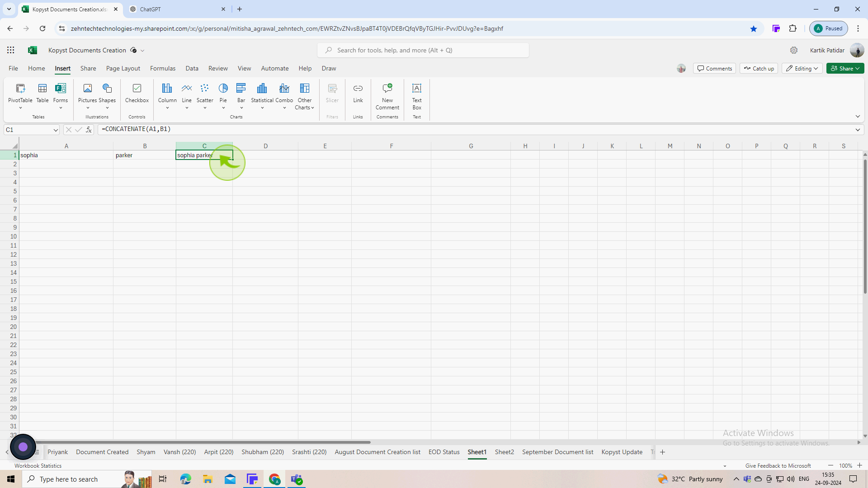Click the insert function fx icon

(x=89, y=130)
